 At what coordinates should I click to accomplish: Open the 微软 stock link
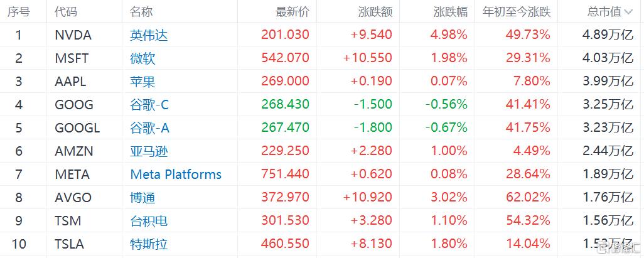[x=142, y=58]
